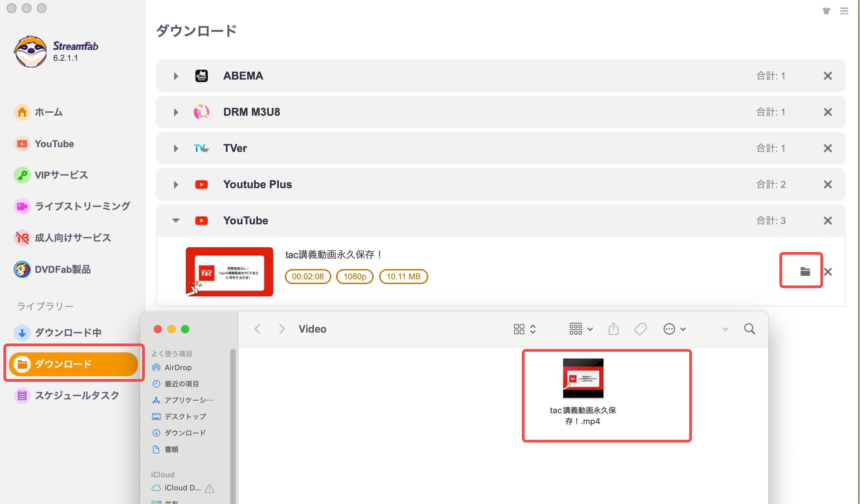Click the Finder search magnifier
Viewport: 860px width, 504px height.
750,329
